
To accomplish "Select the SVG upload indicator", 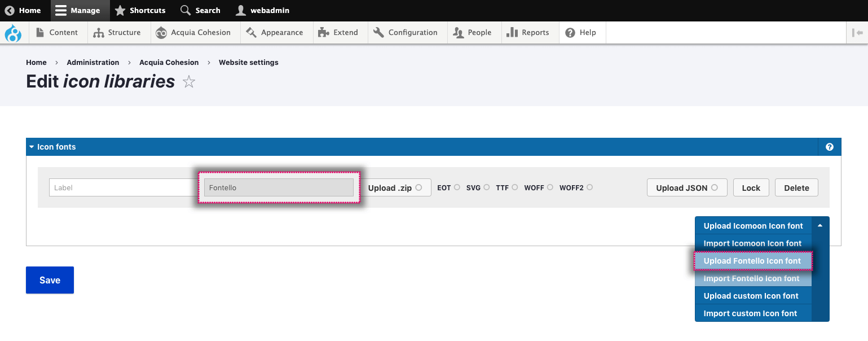I will click(487, 187).
